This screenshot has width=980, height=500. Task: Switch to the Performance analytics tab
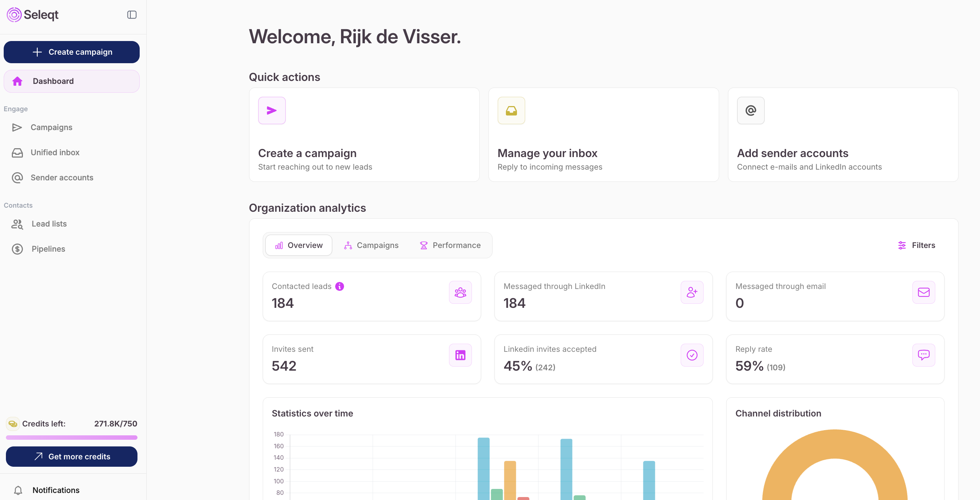pos(450,245)
